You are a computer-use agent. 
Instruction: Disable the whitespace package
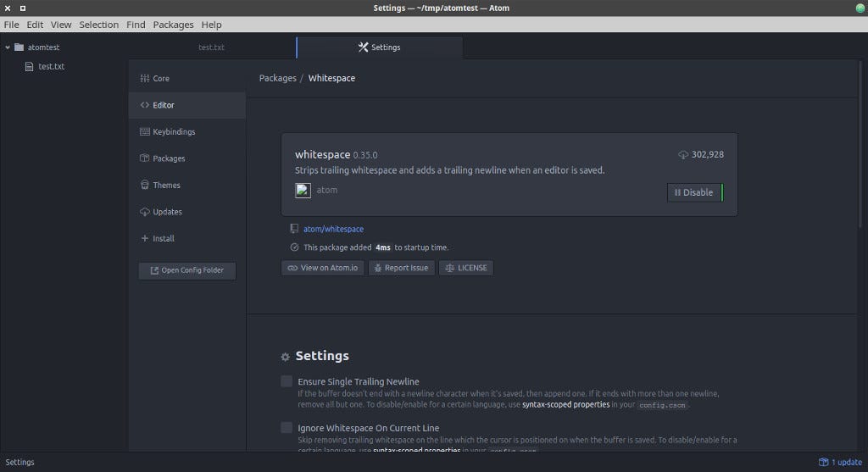(695, 192)
